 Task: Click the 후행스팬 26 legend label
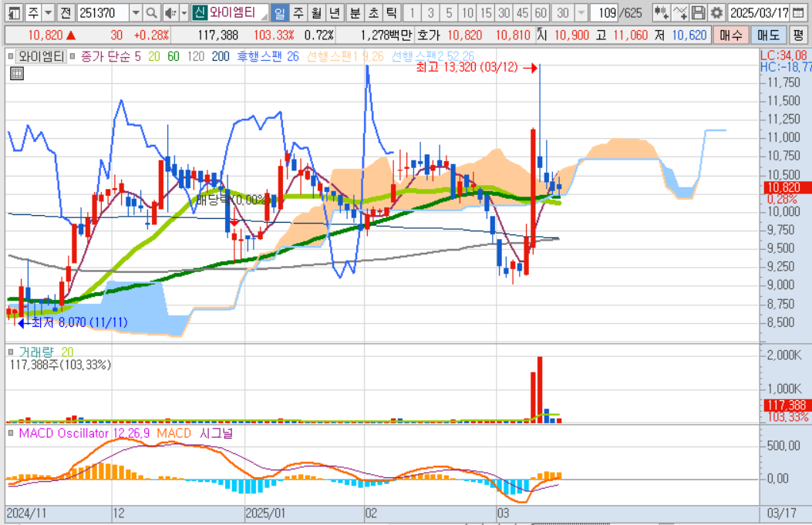(x=268, y=56)
